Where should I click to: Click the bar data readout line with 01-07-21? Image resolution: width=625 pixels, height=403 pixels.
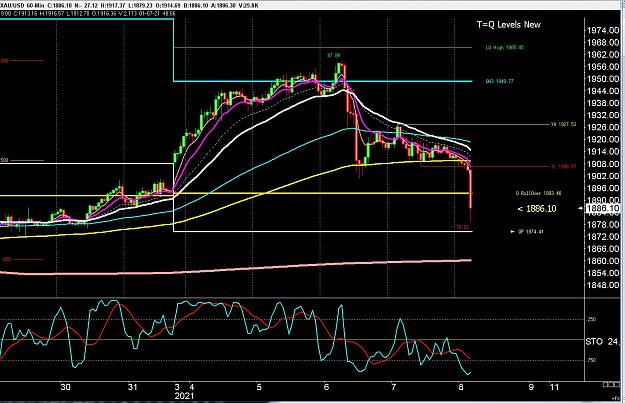(x=88, y=13)
